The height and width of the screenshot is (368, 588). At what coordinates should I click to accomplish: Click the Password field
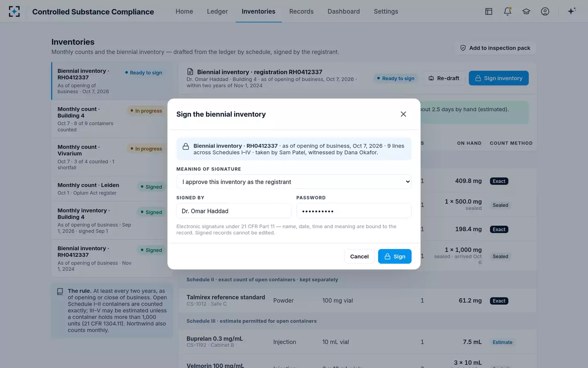pyautogui.click(x=354, y=211)
